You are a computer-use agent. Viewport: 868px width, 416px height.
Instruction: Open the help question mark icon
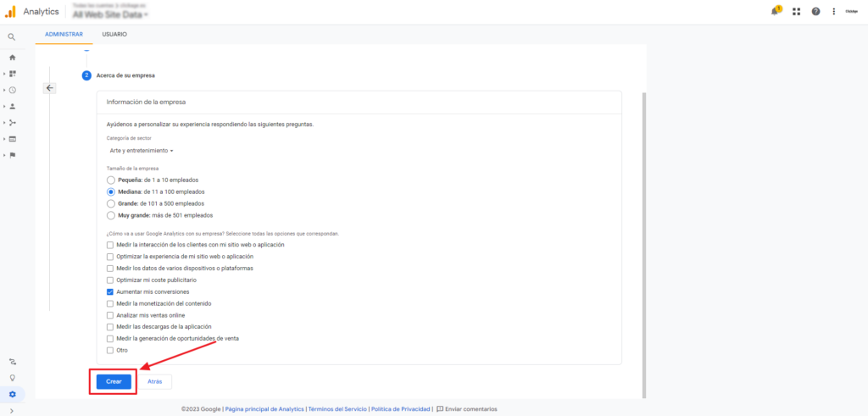pyautogui.click(x=815, y=12)
